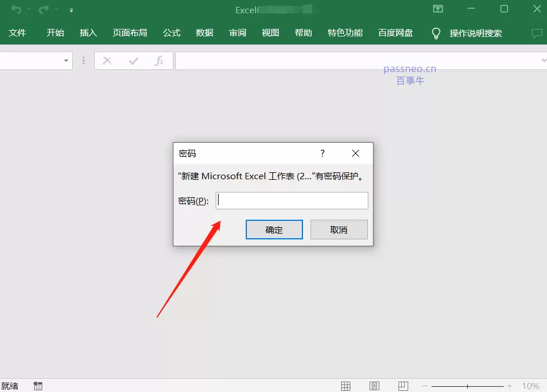Switch to the 数据 ribbon tab
The width and height of the screenshot is (547, 392).
[204, 33]
